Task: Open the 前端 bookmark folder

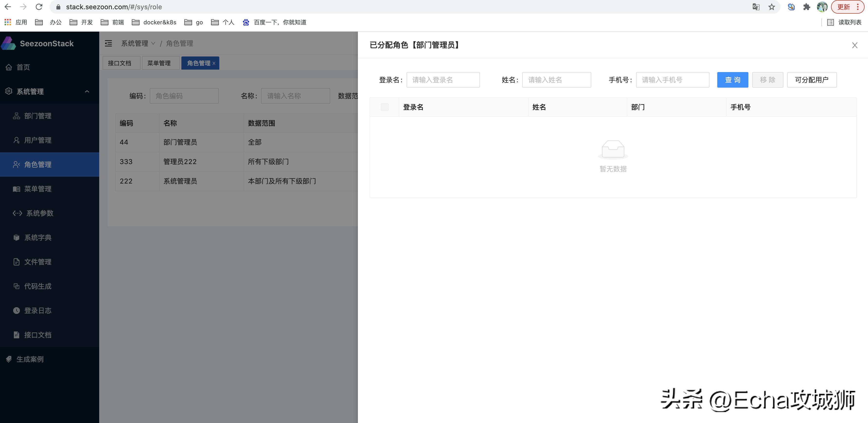Action: (x=113, y=22)
